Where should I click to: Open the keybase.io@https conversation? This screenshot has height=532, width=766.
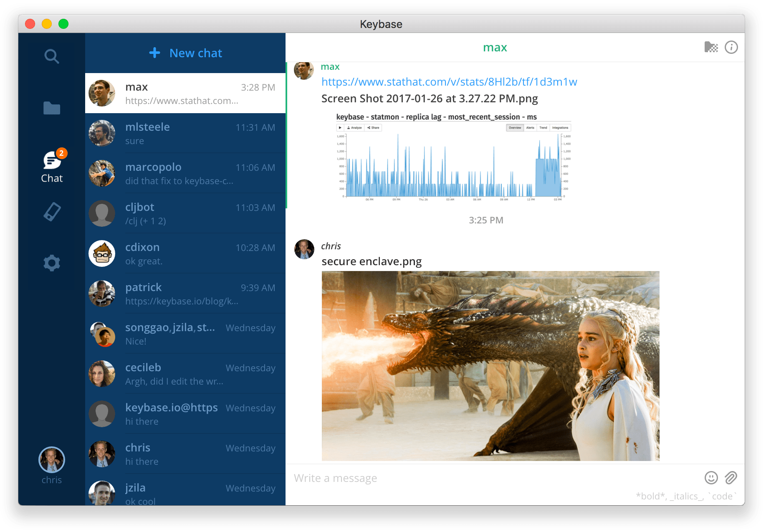[185, 414]
